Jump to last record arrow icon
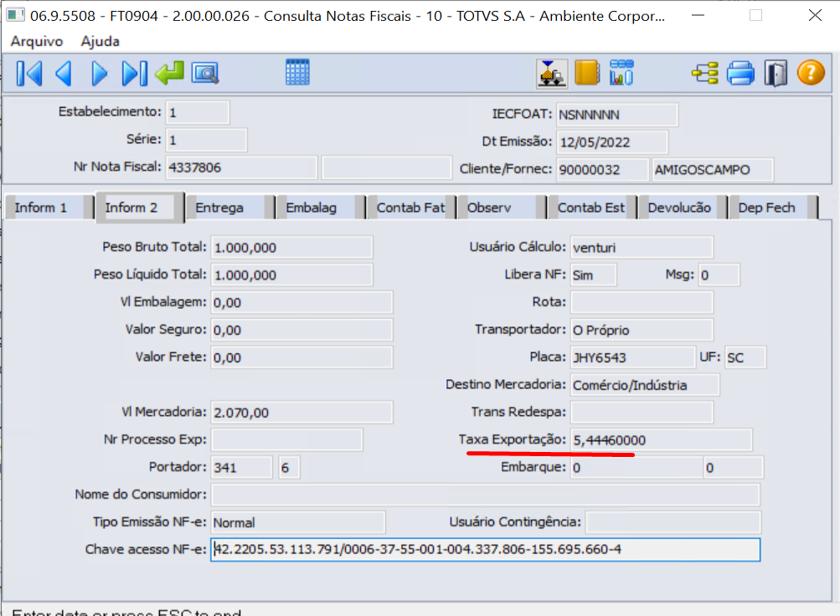Screen dimensions: 840x616 [134, 74]
